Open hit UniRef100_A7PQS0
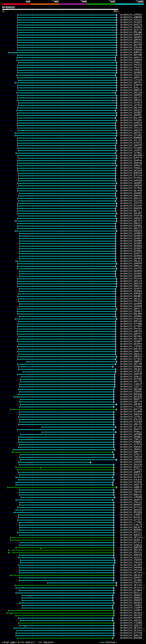Screen dimensions: 146x644 click(x=131, y=15)
